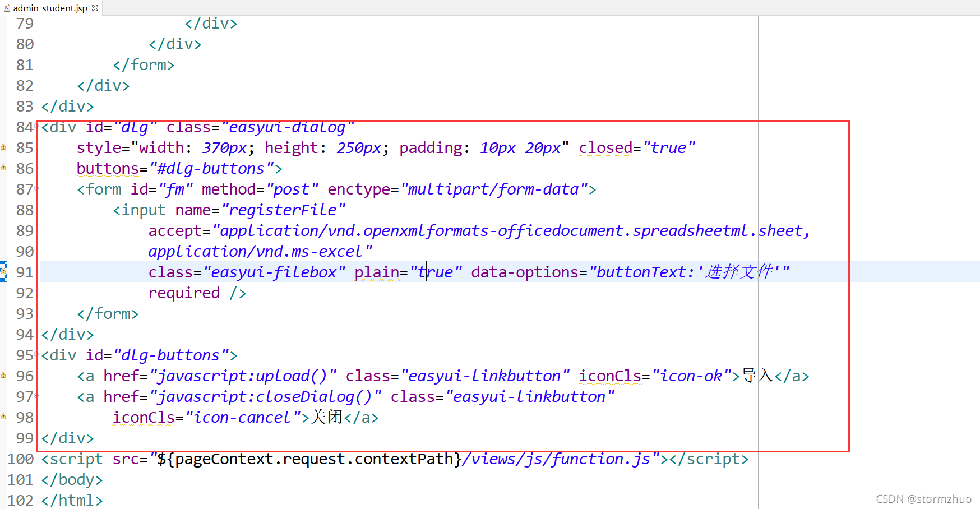
Task: Collapse the form block folding at line 87
Action: point(36,189)
